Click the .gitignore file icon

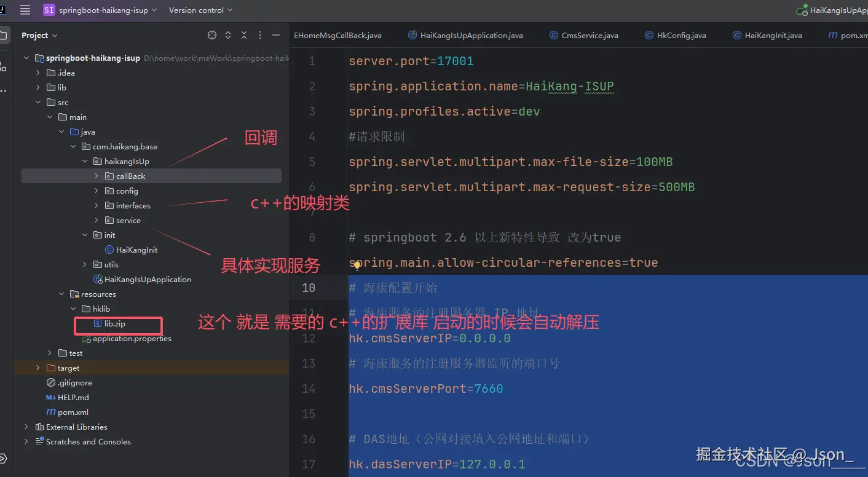51,382
